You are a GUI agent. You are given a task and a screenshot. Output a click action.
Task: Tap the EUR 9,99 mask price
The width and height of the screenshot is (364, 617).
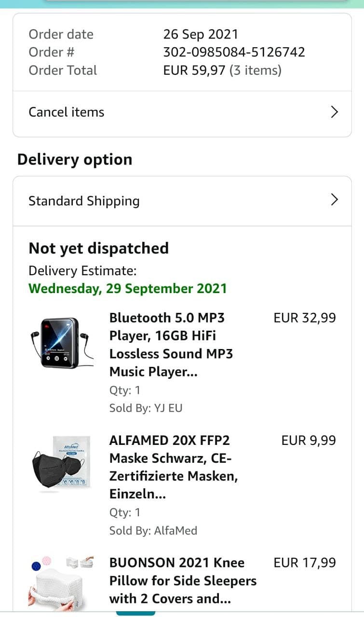309,441
